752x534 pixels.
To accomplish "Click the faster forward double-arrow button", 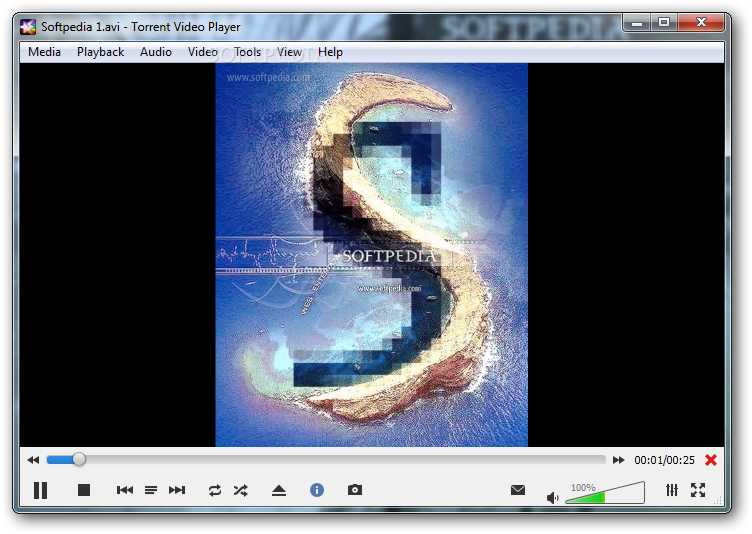I will [x=619, y=460].
